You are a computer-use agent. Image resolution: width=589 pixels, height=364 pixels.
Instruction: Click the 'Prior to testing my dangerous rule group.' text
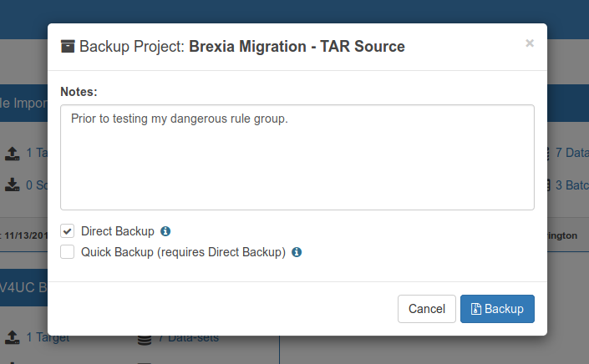(180, 119)
